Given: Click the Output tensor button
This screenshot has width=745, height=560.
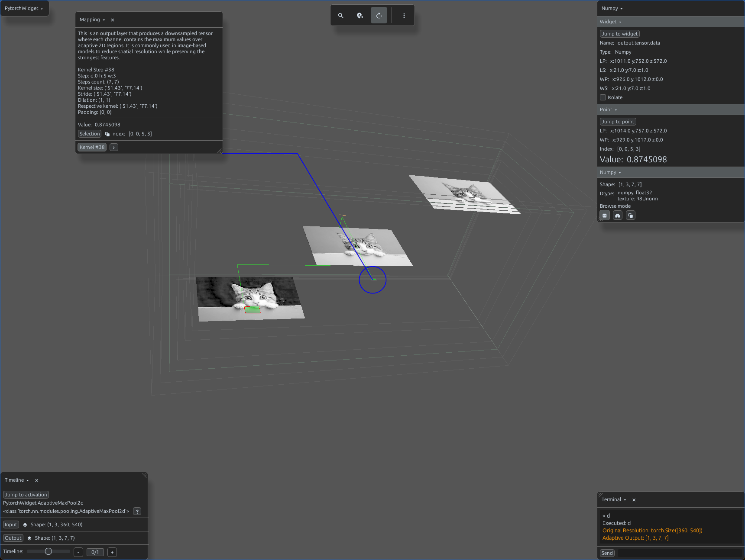Looking at the screenshot, I should click(x=13, y=538).
